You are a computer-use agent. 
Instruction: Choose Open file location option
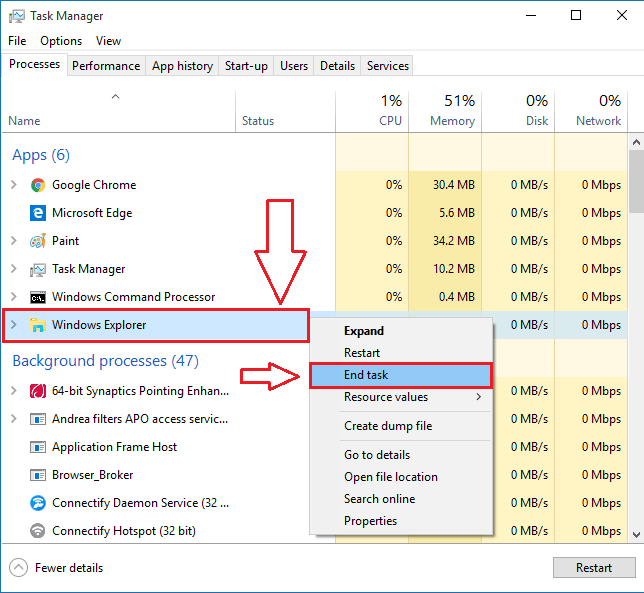click(x=401, y=477)
